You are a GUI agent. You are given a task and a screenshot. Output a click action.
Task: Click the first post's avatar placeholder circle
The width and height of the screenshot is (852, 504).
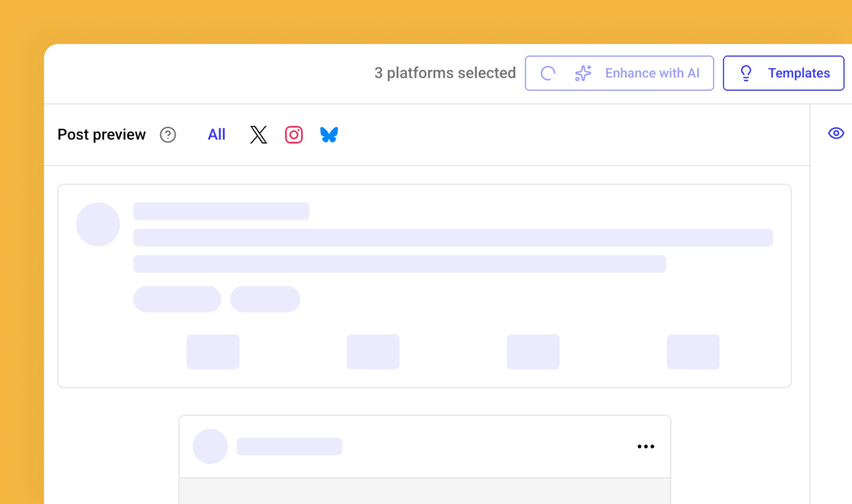(x=98, y=224)
